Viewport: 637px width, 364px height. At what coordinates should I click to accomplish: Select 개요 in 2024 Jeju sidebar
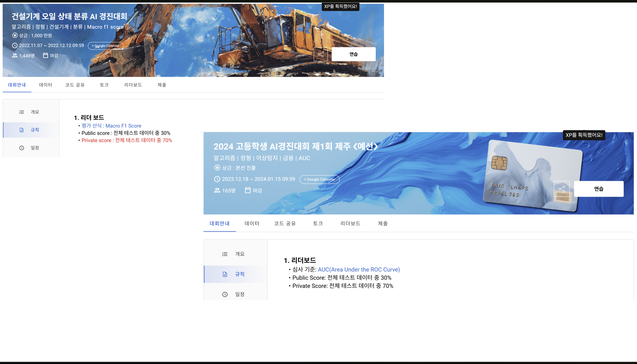(x=236, y=254)
